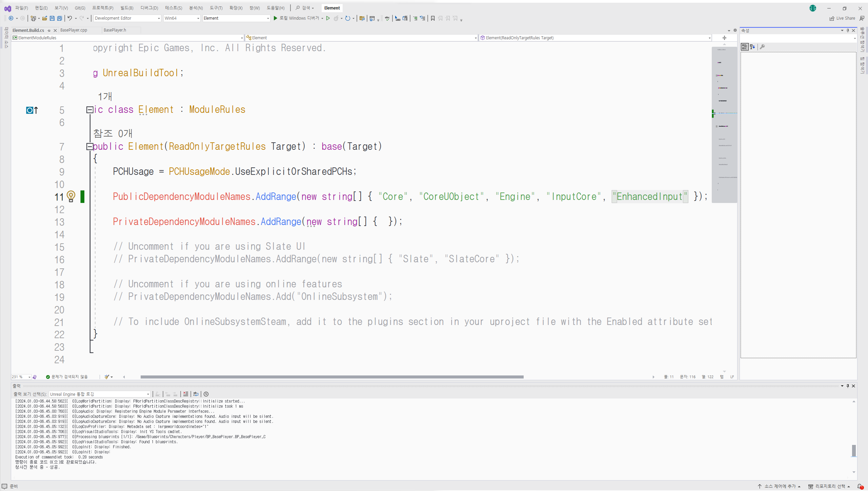Screen dimensions: 868x491
Task: Open the Git menu
Action: (80, 8)
